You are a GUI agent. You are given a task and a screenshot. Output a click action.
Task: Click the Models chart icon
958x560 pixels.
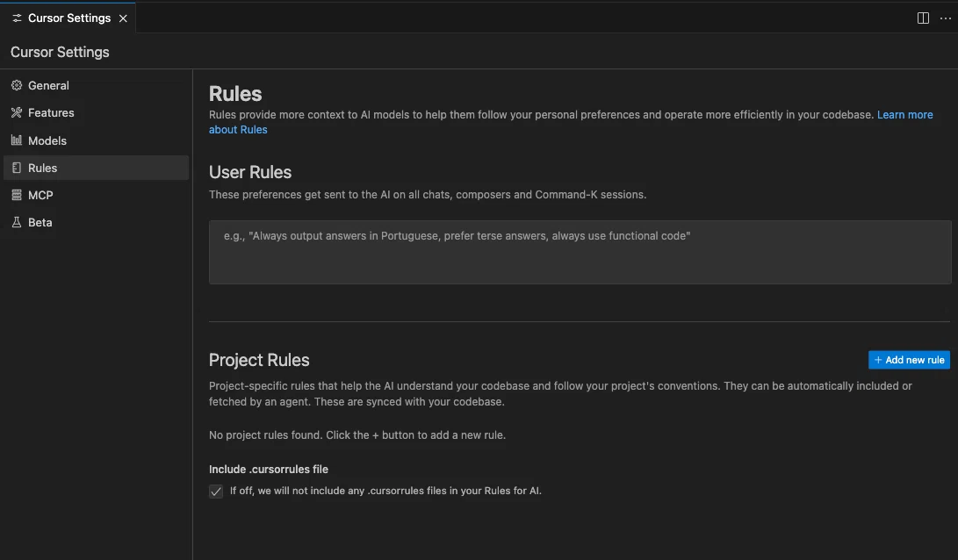17,140
